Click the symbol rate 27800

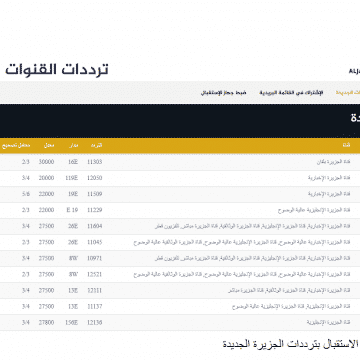(46, 322)
